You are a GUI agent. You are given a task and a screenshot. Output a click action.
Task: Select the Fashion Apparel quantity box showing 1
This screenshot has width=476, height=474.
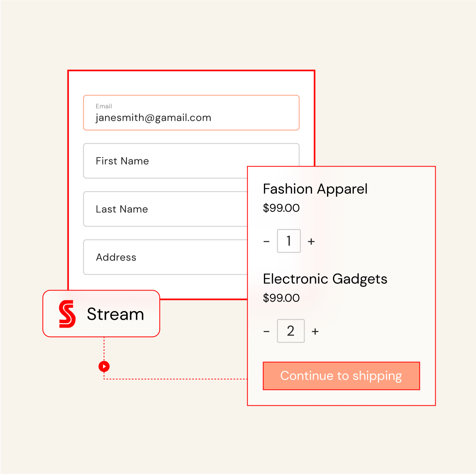pyautogui.click(x=289, y=241)
